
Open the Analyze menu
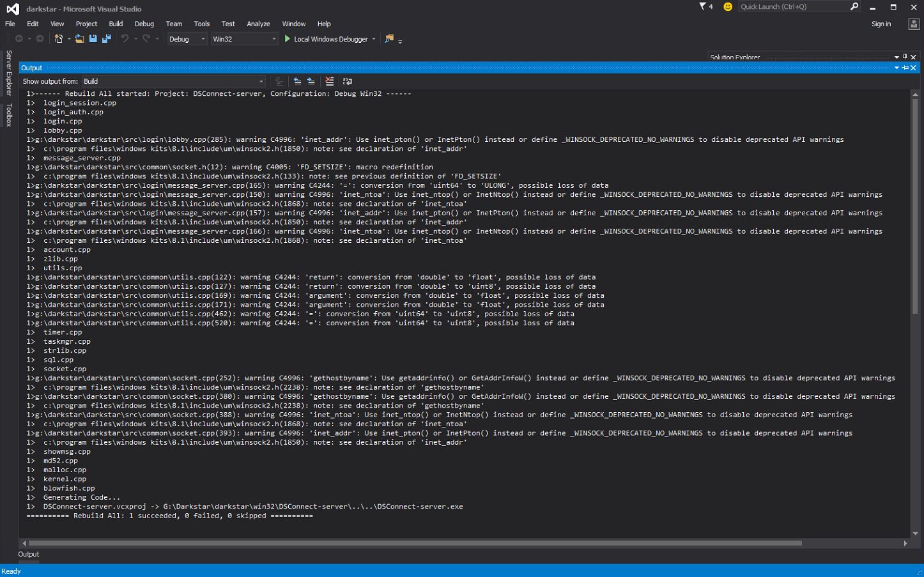[258, 24]
